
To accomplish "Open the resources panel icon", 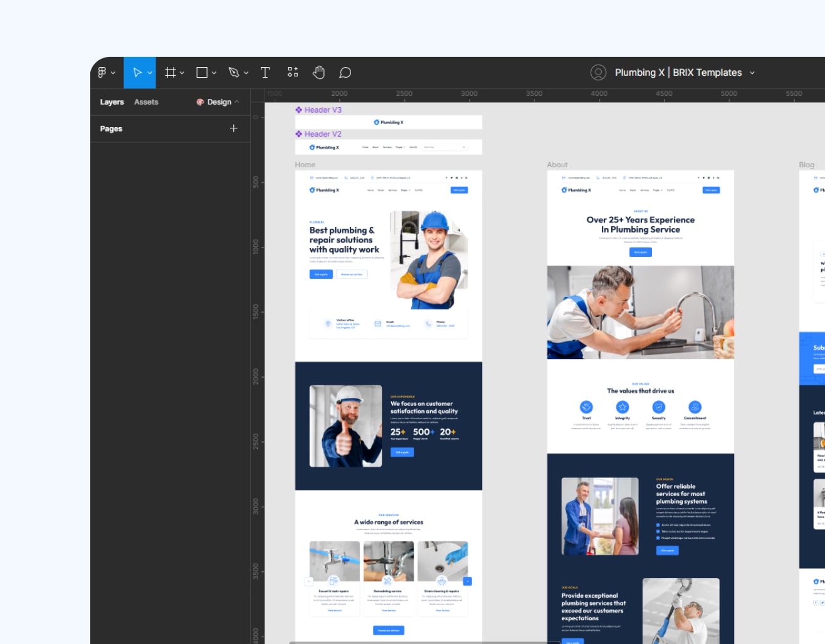I will 292,72.
